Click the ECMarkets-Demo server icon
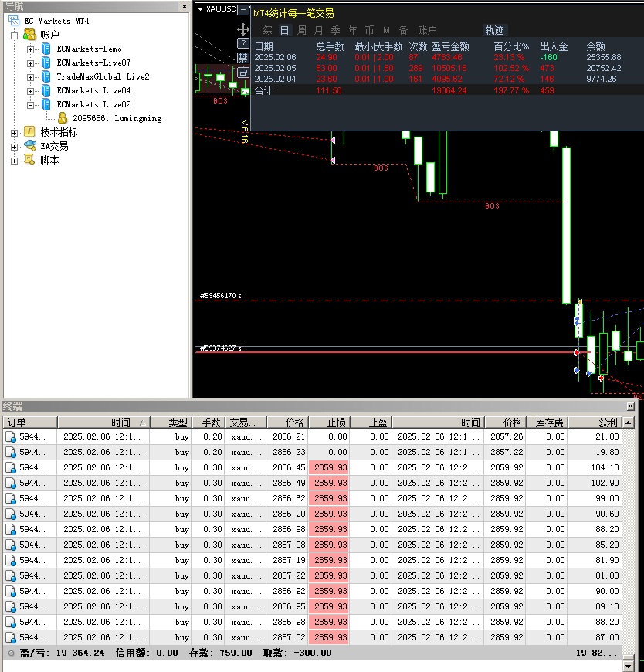 coord(46,49)
